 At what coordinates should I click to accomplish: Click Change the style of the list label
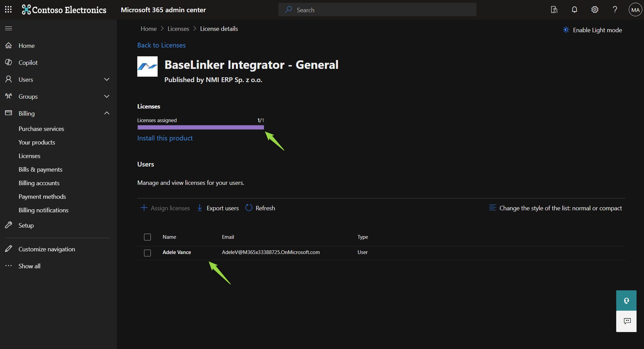pos(561,208)
